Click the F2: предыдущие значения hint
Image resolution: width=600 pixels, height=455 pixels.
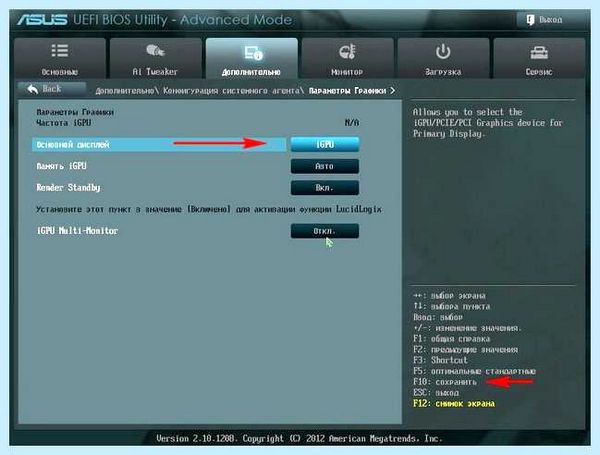pyautogui.click(x=465, y=350)
